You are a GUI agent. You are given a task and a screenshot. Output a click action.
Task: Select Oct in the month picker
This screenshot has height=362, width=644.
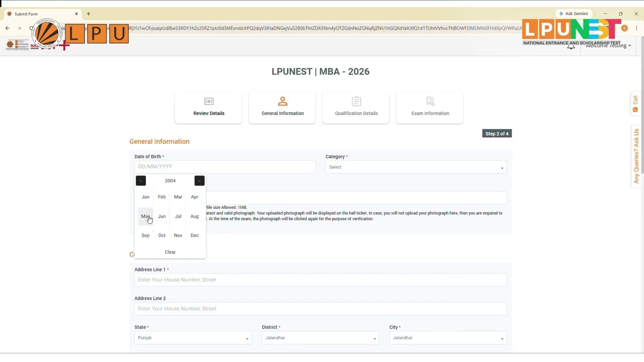[162, 235]
